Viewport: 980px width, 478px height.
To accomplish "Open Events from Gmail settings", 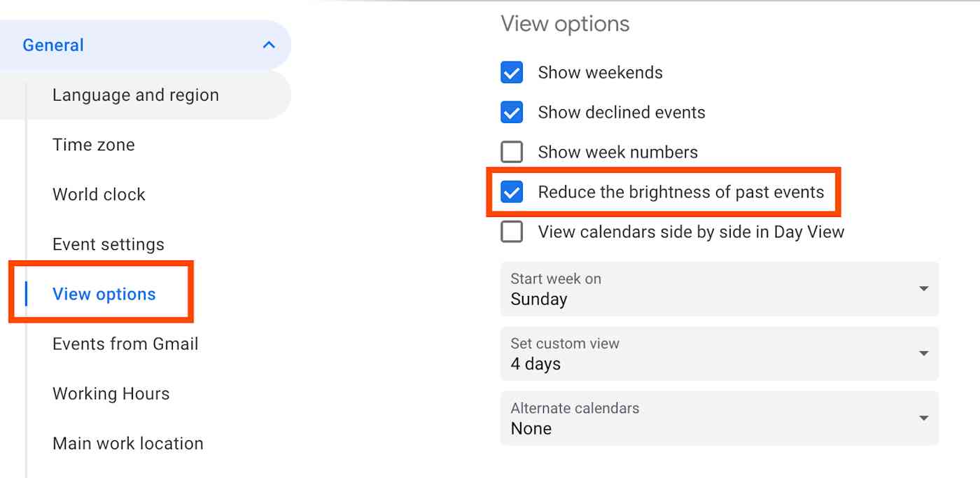I will point(125,344).
